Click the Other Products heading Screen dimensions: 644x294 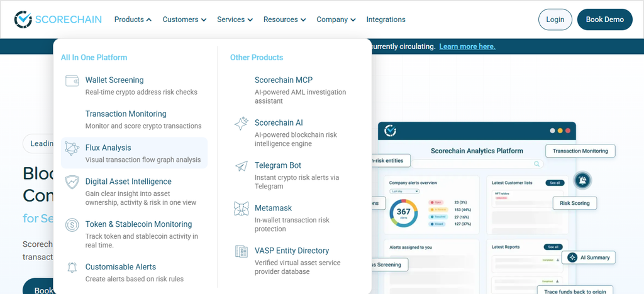pyautogui.click(x=257, y=57)
